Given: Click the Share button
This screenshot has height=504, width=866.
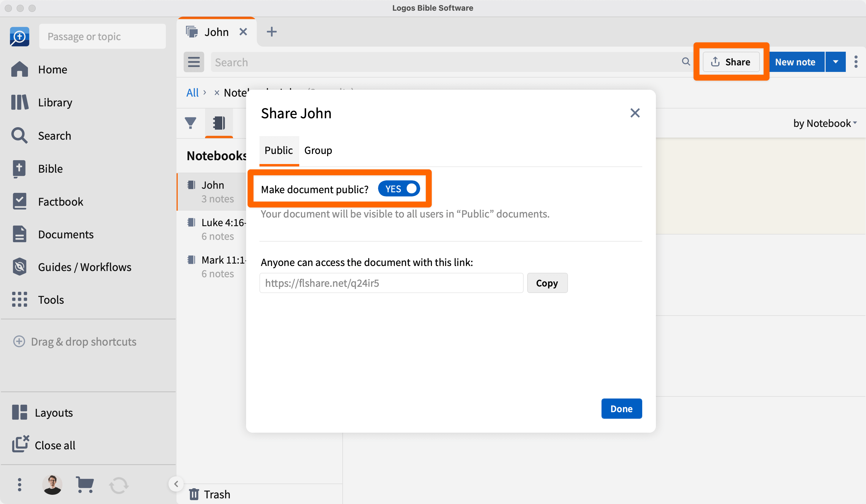Looking at the screenshot, I should [731, 62].
